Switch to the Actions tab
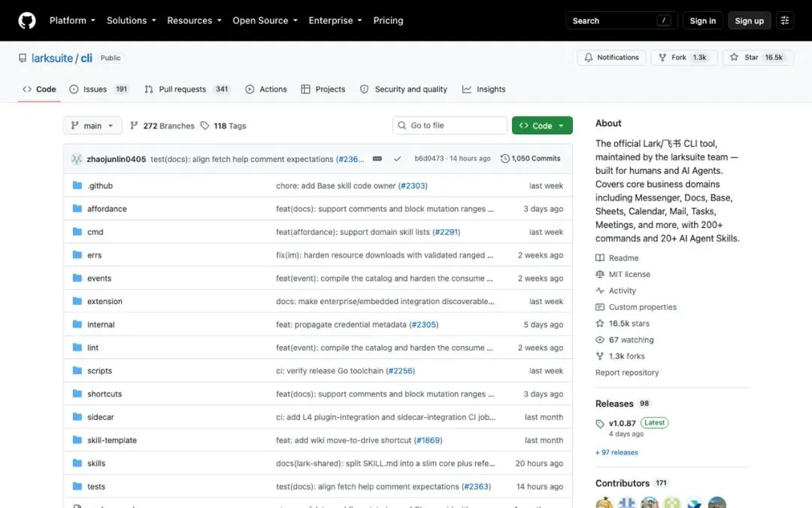The width and height of the screenshot is (812, 508). coord(265,89)
